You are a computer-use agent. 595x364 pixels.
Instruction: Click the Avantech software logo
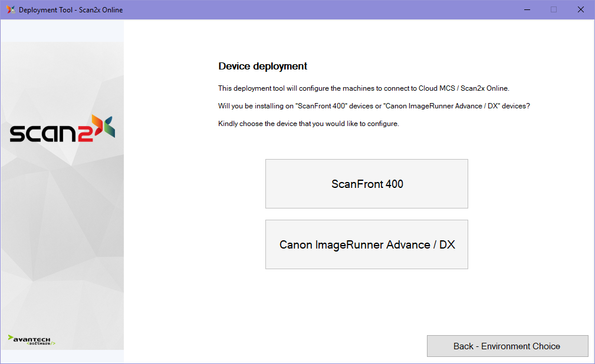pos(32,340)
